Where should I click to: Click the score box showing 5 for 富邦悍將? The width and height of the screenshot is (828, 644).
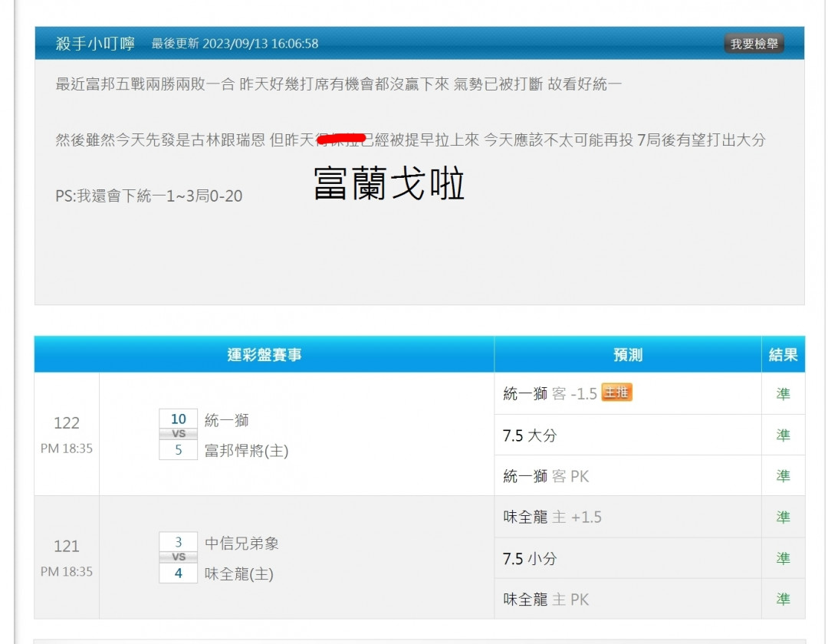179,450
